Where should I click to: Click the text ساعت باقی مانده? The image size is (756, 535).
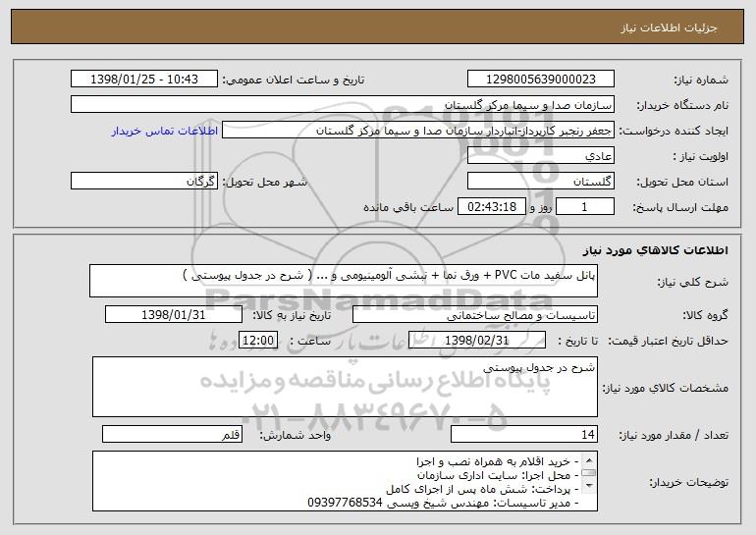click(x=408, y=207)
